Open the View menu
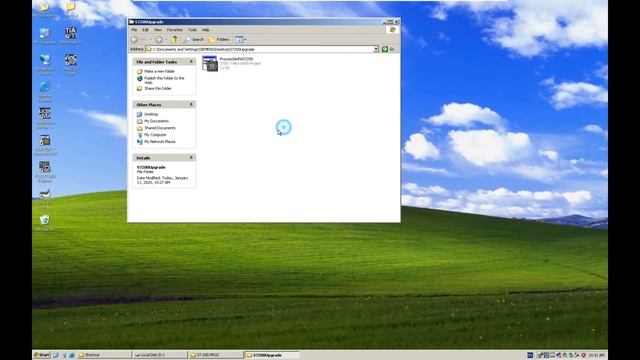Image resolution: width=640 pixels, height=360 pixels. click(158, 30)
